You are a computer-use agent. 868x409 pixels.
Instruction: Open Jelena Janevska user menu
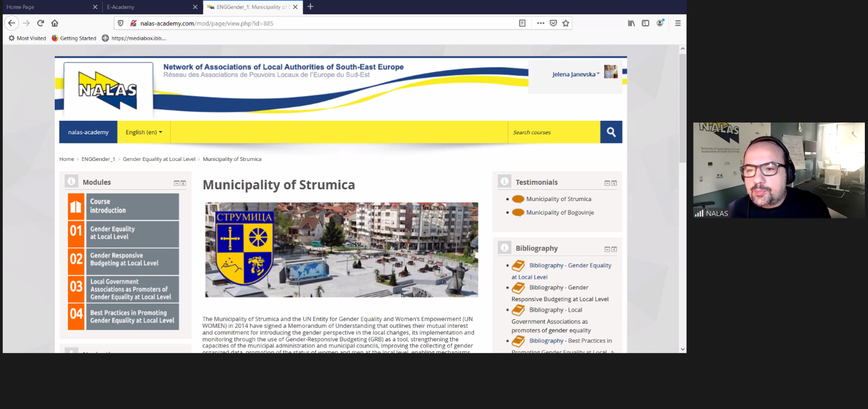(x=576, y=74)
